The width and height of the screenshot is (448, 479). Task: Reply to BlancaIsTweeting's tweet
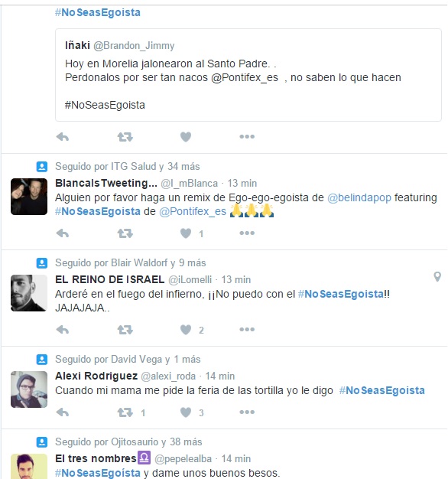tap(63, 233)
